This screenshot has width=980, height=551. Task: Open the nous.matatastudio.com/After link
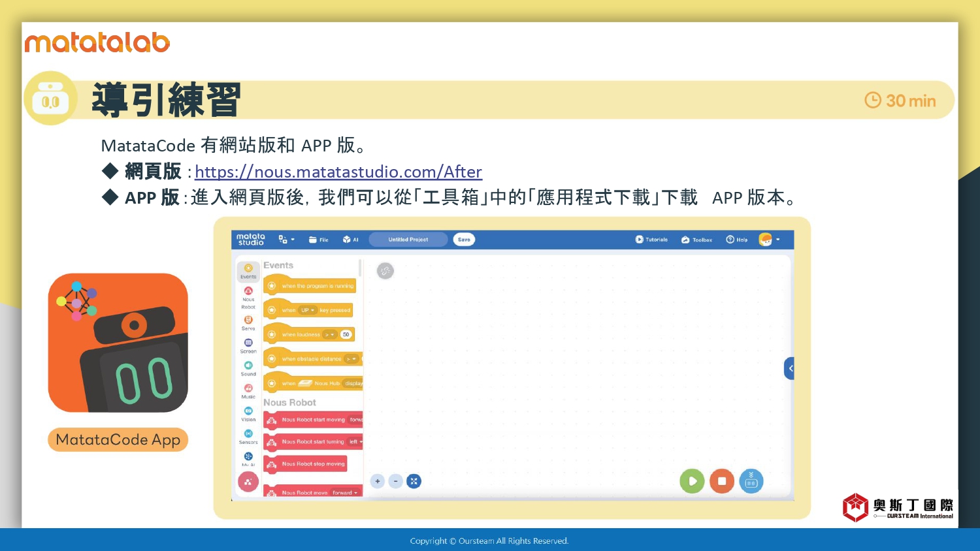(x=338, y=172)
